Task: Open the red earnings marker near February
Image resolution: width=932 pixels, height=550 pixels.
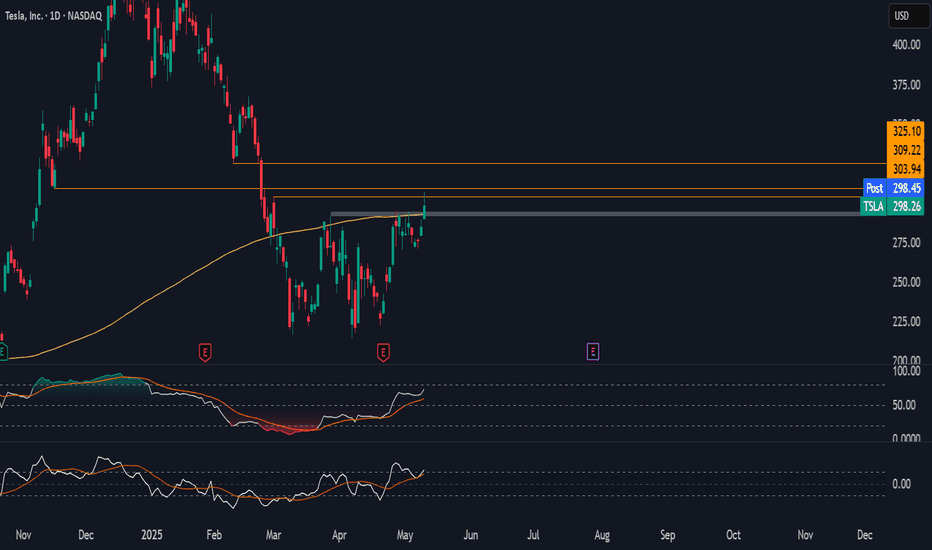Action: tap(205, 352)
